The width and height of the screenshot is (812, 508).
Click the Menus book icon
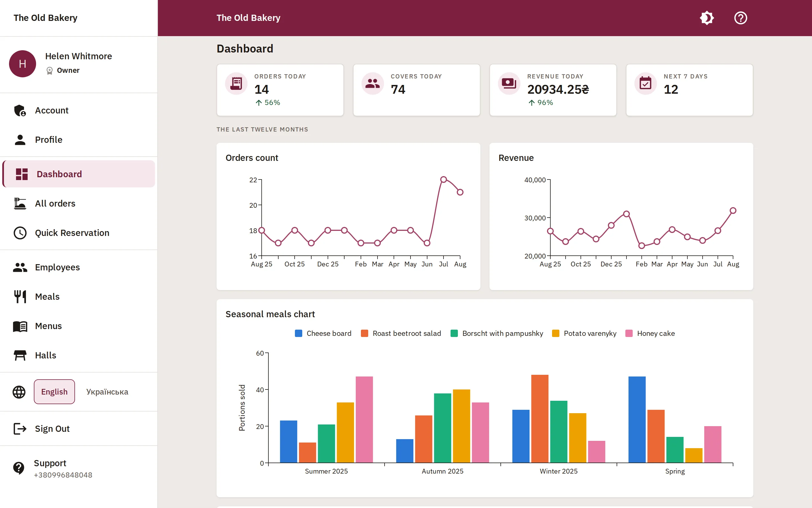(20, 326)
